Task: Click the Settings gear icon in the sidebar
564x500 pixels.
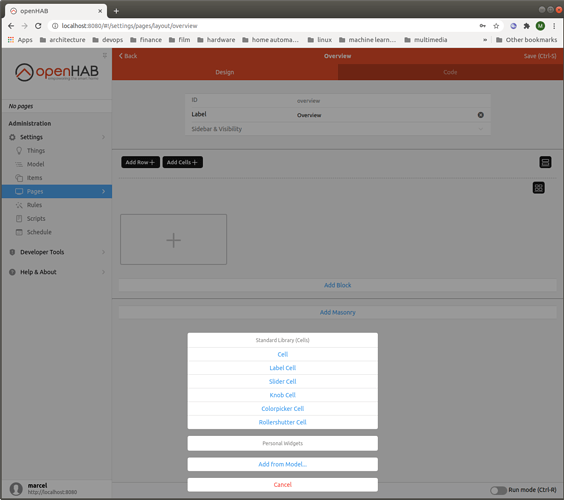Action: [x=12, y=137]
